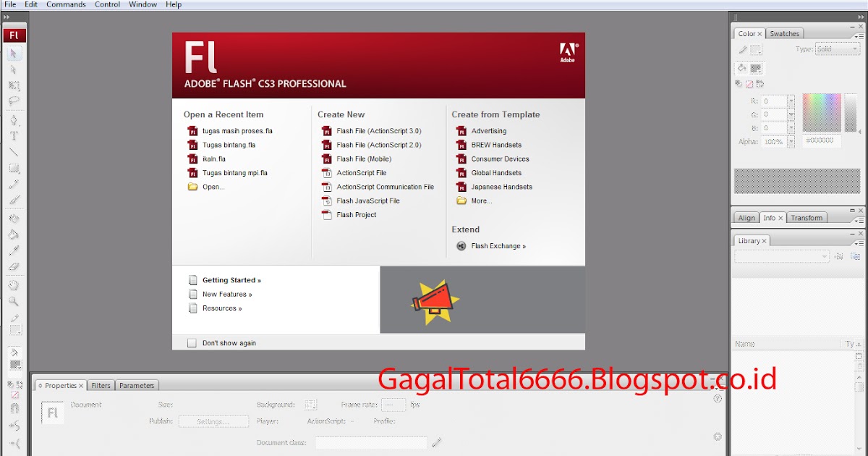868x456 pixels.
Task: Open the Edit menu
Action: 31,4
